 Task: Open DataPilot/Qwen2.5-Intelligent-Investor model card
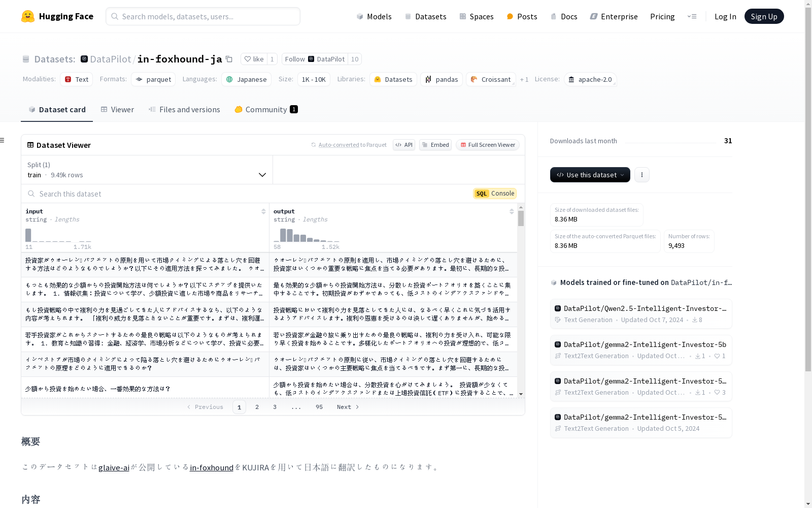pos(641,314)
